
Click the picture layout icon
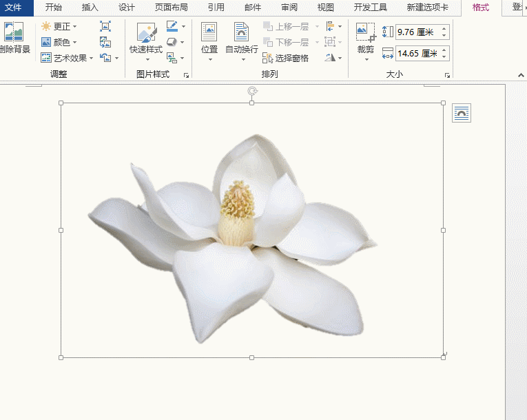172,58
